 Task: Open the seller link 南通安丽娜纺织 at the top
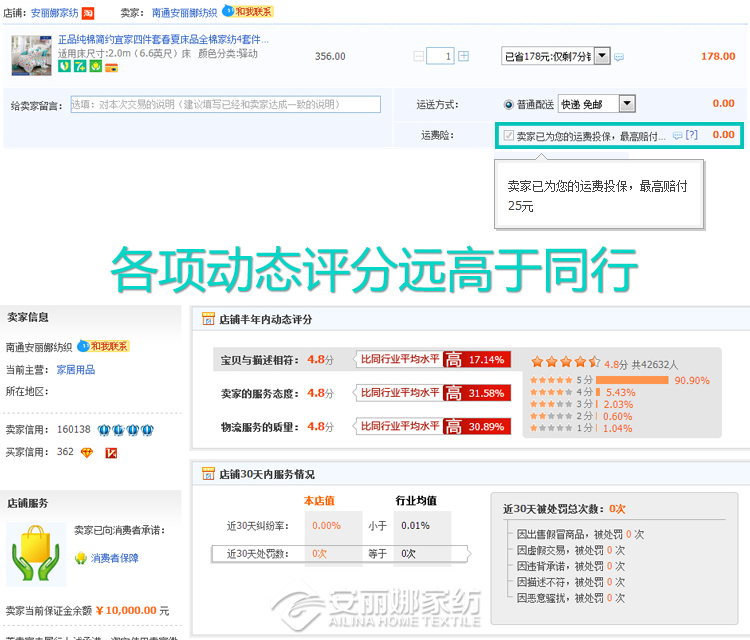[184, 13]
